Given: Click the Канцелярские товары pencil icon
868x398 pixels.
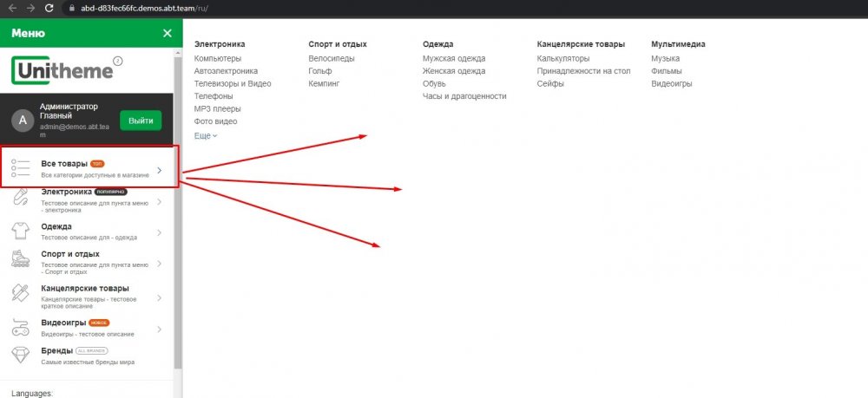Looking at the screenshot, I should 22,293.
